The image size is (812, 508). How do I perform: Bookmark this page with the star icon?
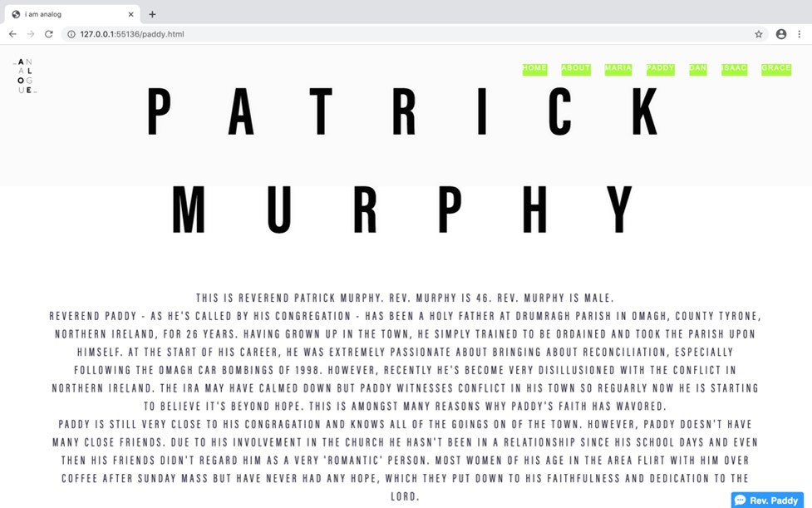(758, 34)
